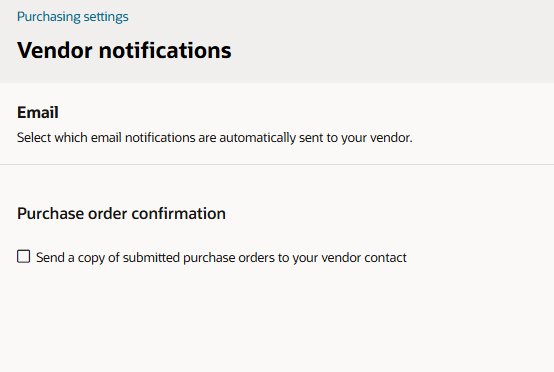554x372 pixels.
Task: Click the Email section heading
Action: click(x=37, y=113)
